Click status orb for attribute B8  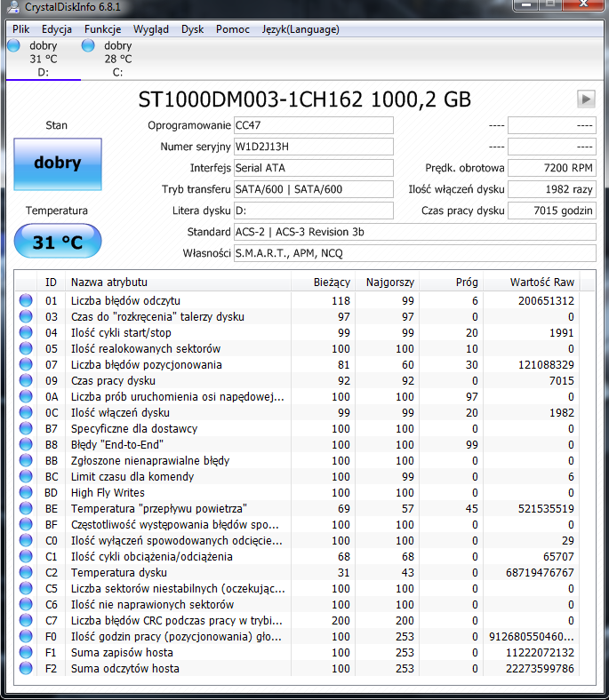[x=26, y=445]
